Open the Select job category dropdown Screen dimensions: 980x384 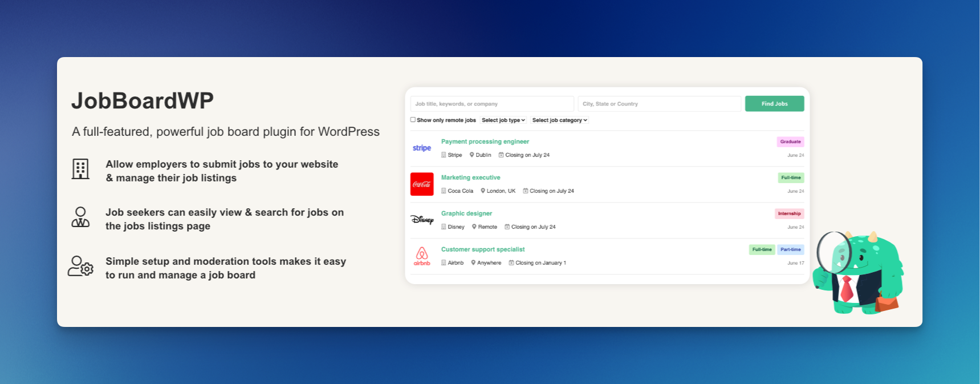[559, 120]
